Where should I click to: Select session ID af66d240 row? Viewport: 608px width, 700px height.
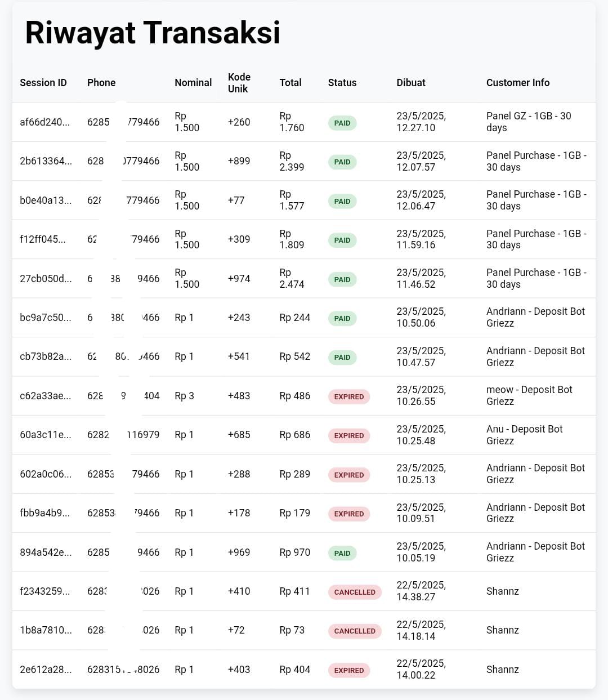click(x=45, y=122)
